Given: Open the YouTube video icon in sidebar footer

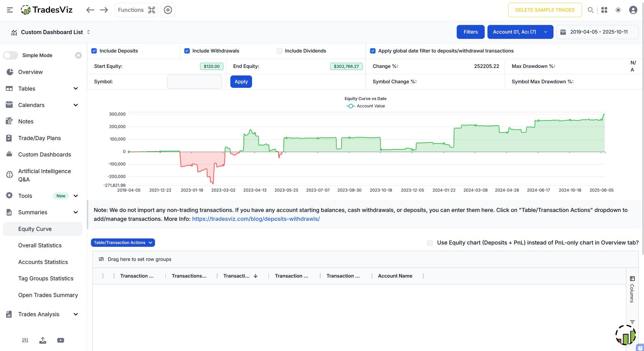Looking at the screenshot, I should coord(61,340).
